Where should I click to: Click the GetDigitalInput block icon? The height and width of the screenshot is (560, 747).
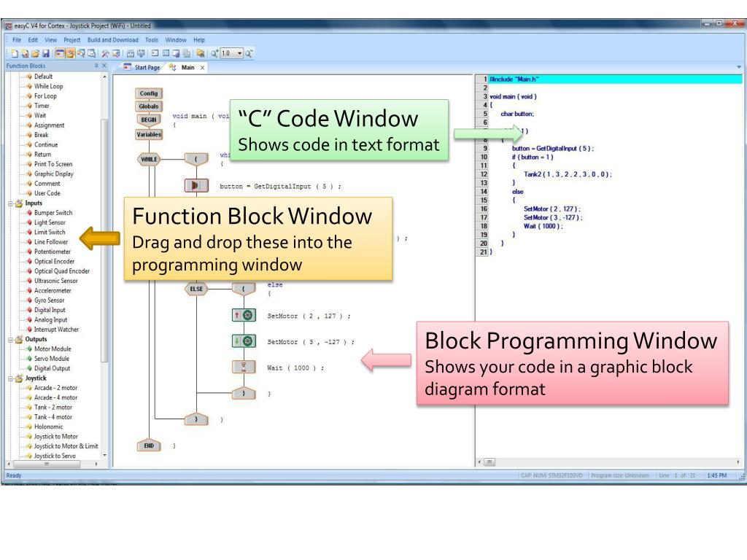pyautogui.click(x=196, y=185)
